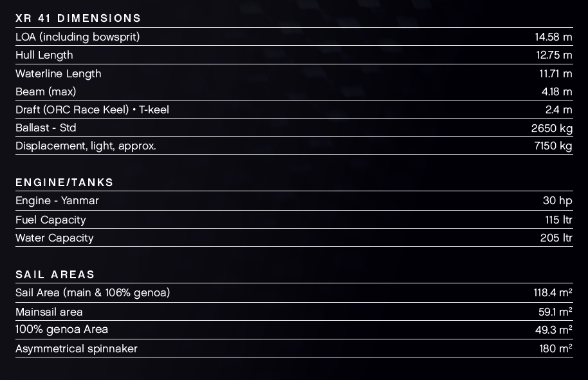Click the XR 41 DIMENSIONS heading
This screenshot has height=380, width=588.
tap(78, 18)
